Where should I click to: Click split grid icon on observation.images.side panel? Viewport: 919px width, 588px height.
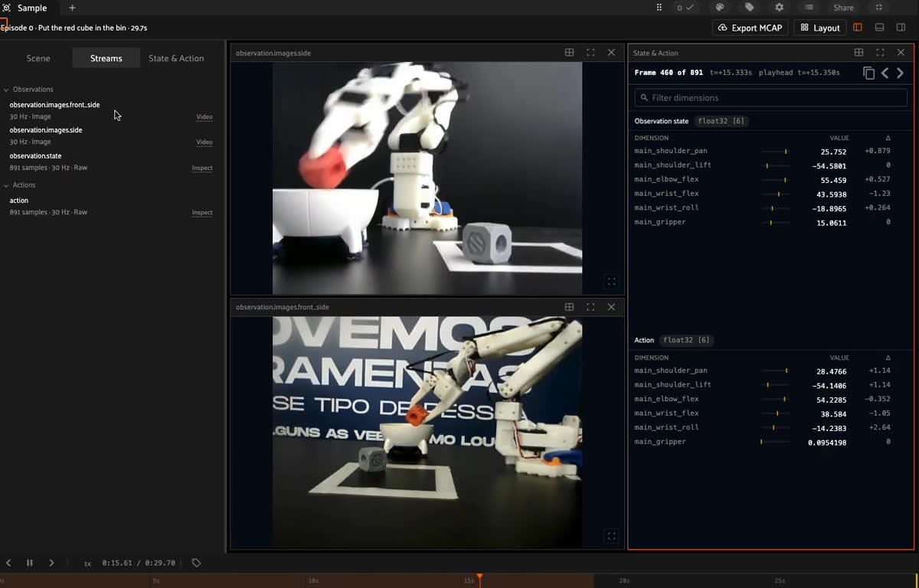(569, 53)
